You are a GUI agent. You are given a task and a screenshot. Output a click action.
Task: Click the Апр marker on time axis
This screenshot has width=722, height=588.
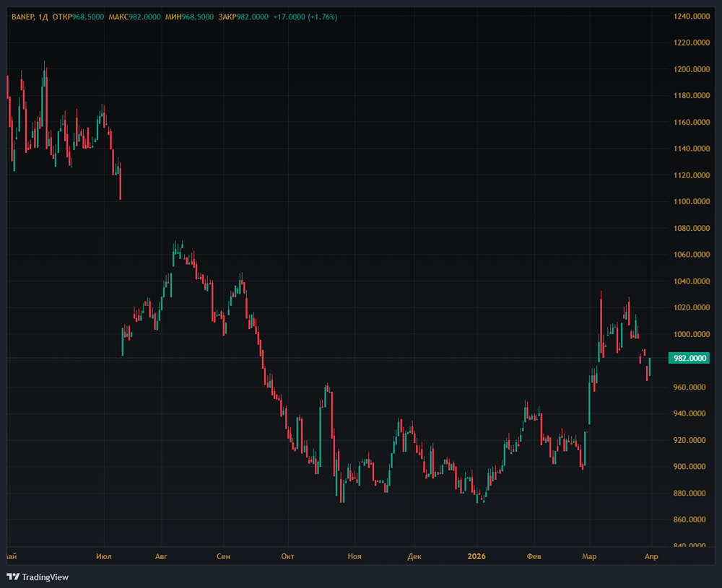(651, 556)
